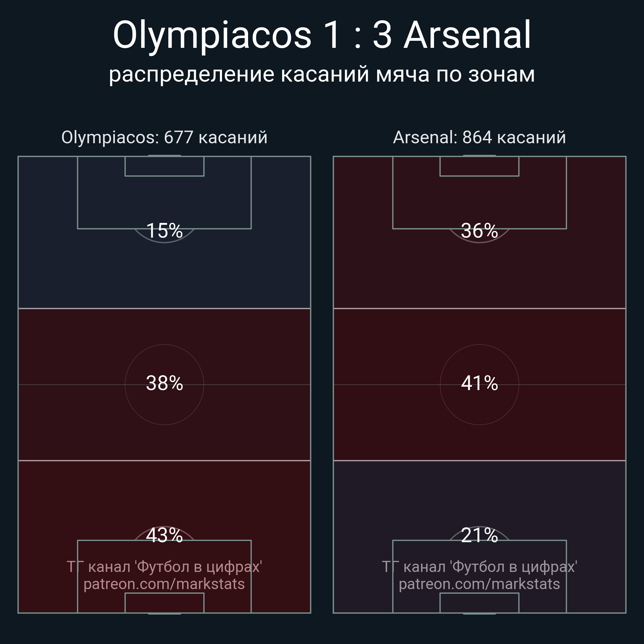Open patreon.com/markstats link on Arsenal pitch

click(x=479, y=584)
